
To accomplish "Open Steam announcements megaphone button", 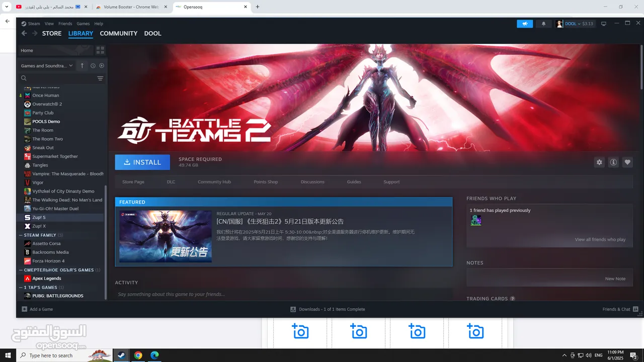I will click(525, 24).
